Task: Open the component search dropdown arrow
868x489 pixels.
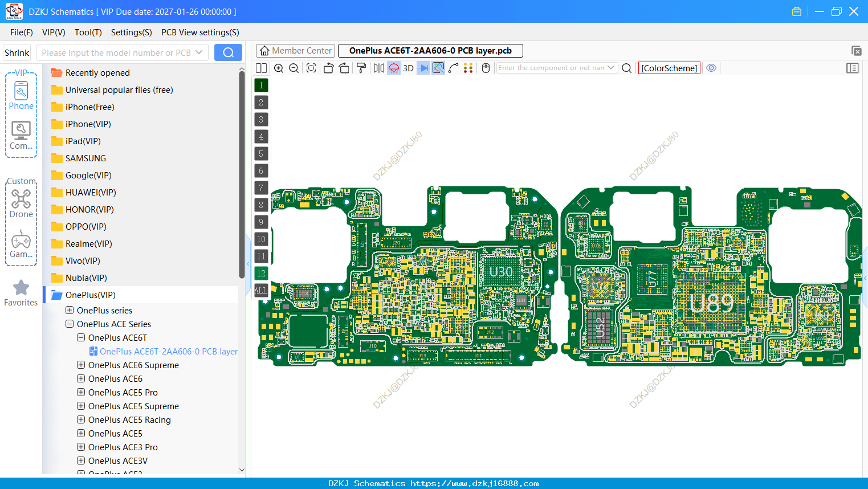Action: 611,68
